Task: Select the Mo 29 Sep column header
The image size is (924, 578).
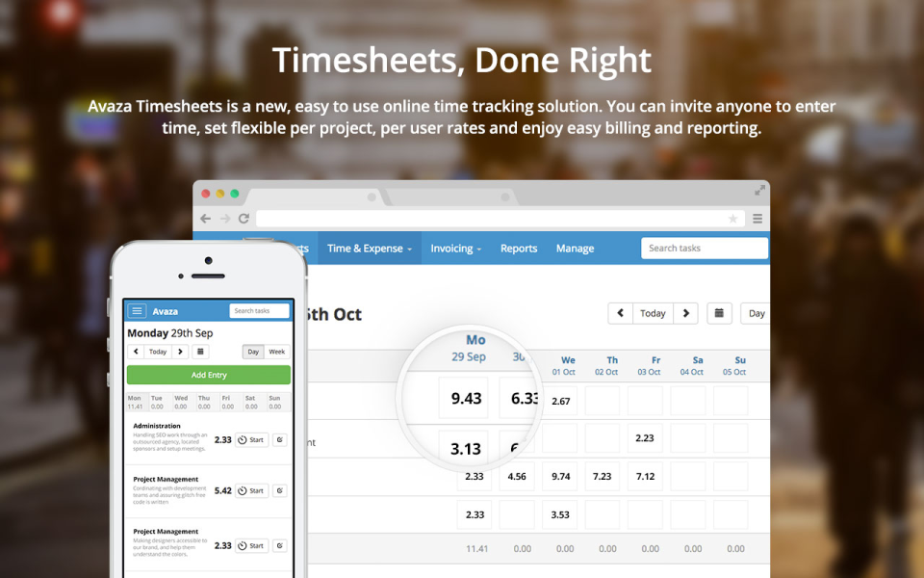Action: click(469, 348)
